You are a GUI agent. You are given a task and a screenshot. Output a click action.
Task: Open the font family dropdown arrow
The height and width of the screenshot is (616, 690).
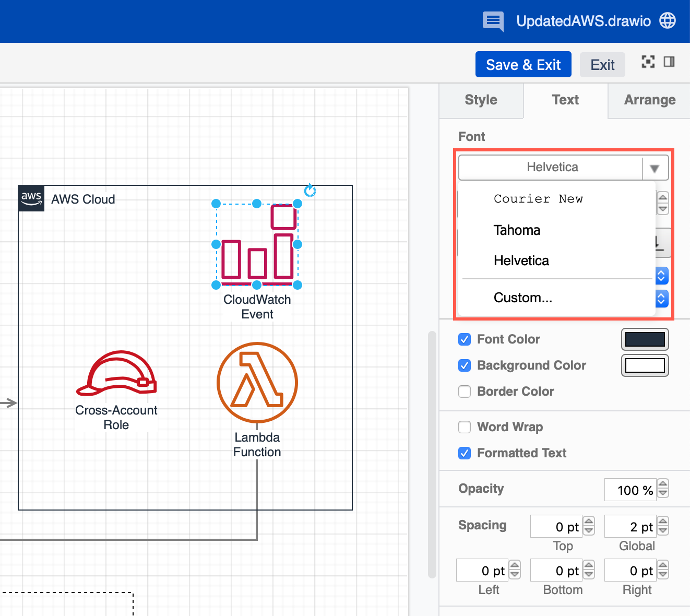[655, 168]
